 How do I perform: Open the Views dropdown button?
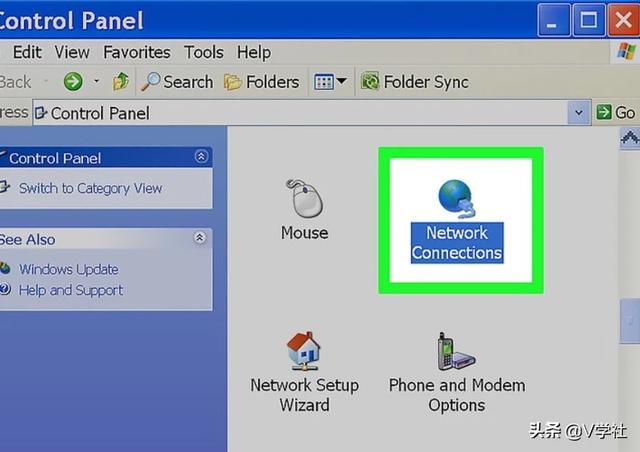(330, 82)
